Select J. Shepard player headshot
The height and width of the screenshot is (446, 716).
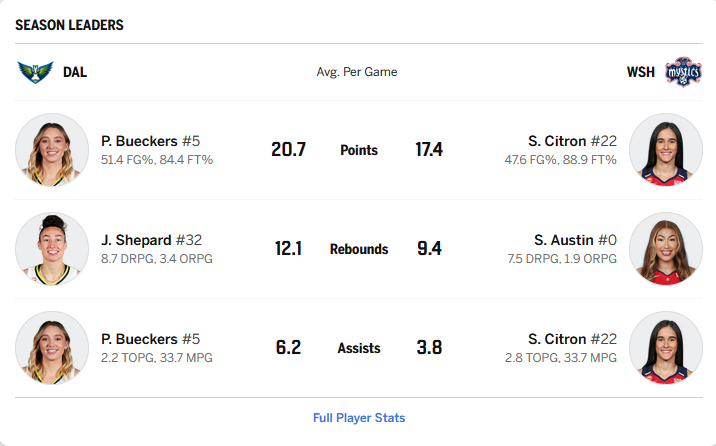(52, 249)
